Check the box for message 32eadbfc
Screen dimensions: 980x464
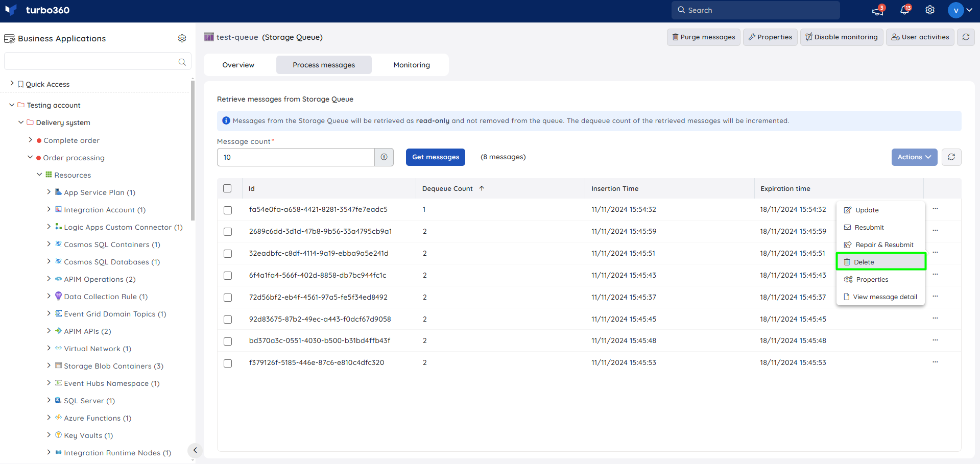point(228,254)
